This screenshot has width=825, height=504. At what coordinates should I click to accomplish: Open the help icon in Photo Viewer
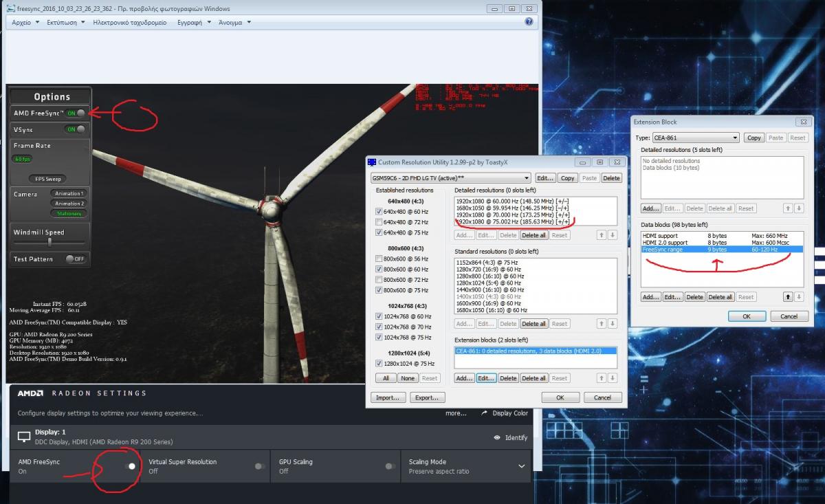pyautogui.click(x=529, y=22)
